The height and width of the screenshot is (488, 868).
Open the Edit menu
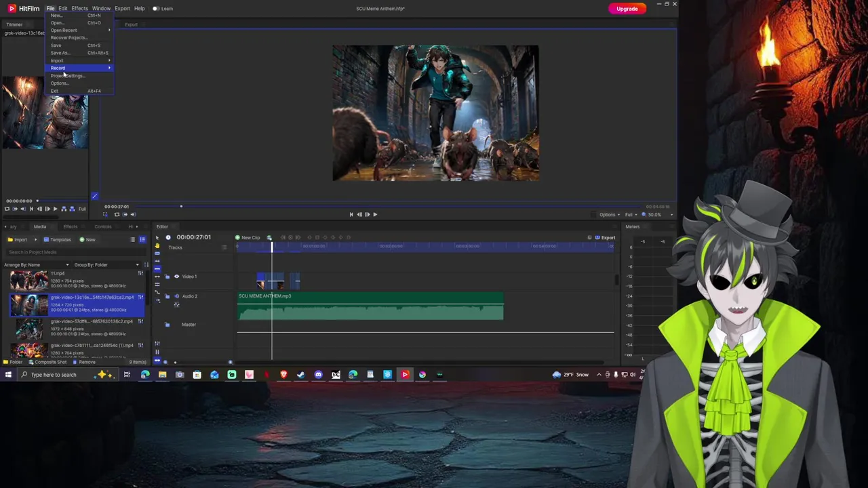[x=63, y=8]
